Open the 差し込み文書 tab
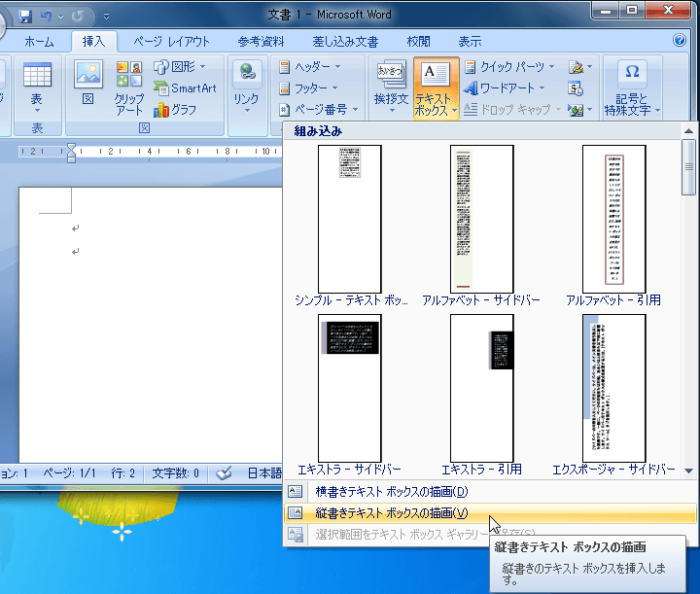 point(345,42)
